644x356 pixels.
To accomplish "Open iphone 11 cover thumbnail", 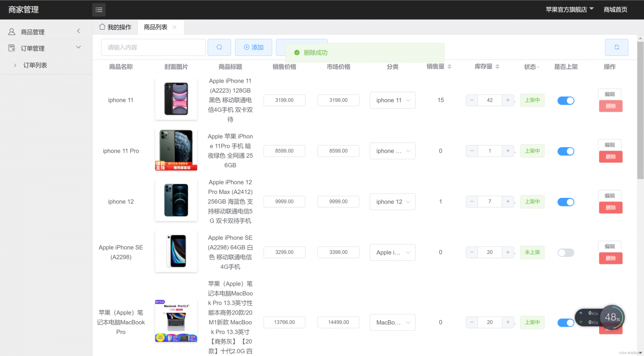I will (176, 99).
